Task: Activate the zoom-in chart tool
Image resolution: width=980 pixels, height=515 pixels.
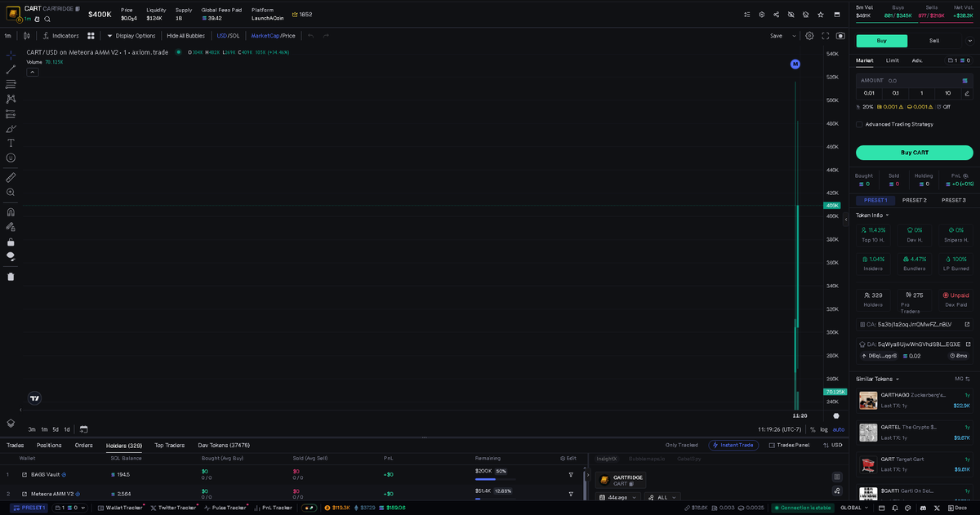Action: click(11, 192)
